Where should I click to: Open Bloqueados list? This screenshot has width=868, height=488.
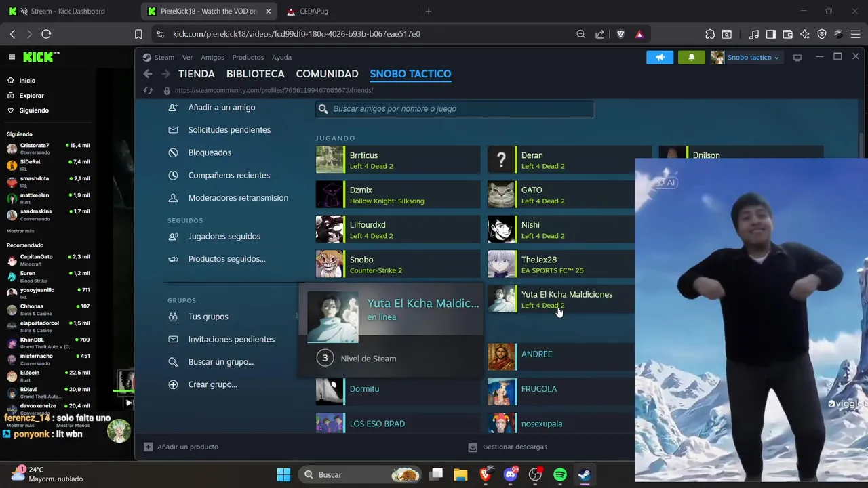pos(210,152)
